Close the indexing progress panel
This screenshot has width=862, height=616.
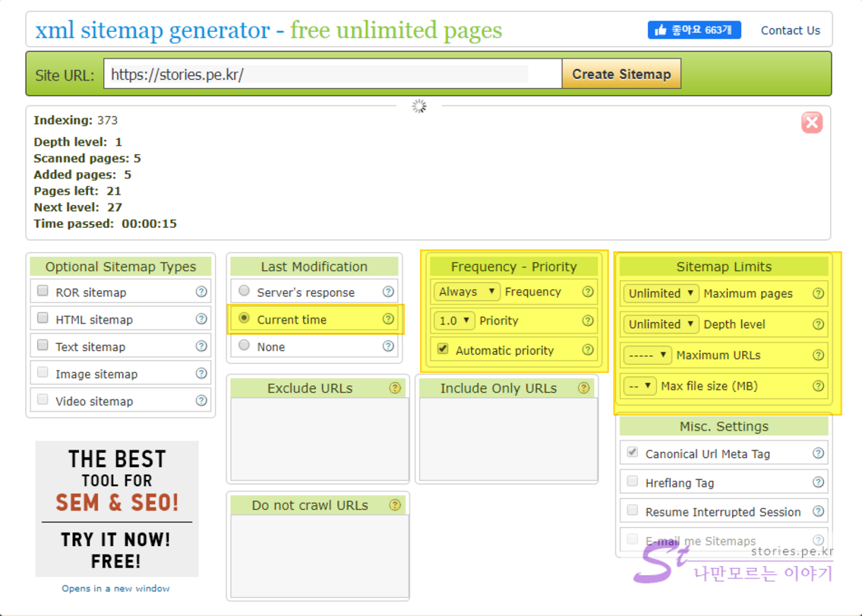click(x=812, y=122)
